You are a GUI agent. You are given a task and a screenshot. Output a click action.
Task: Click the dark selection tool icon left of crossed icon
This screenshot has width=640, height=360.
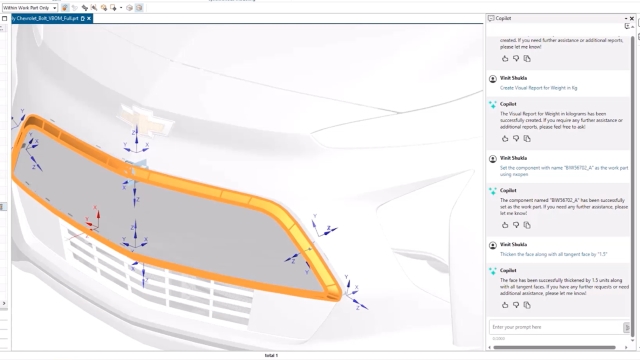pos(84,8)
